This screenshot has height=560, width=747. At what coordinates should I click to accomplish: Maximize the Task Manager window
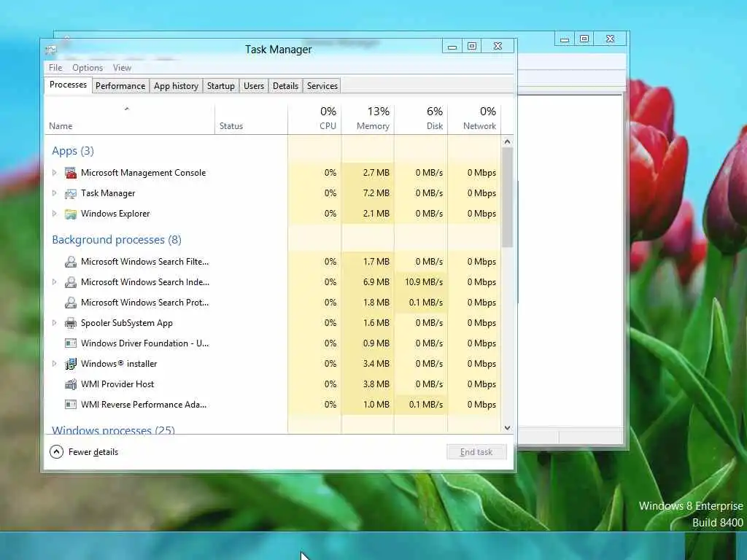tap(472, 46)
